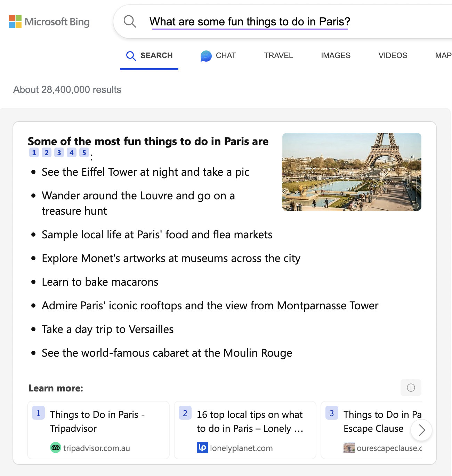The height and width of the screenshot is (476, 452).
Task: Click the Tripadvisor owl favicon
Action: pyautogui.click(x=56, y=447)
